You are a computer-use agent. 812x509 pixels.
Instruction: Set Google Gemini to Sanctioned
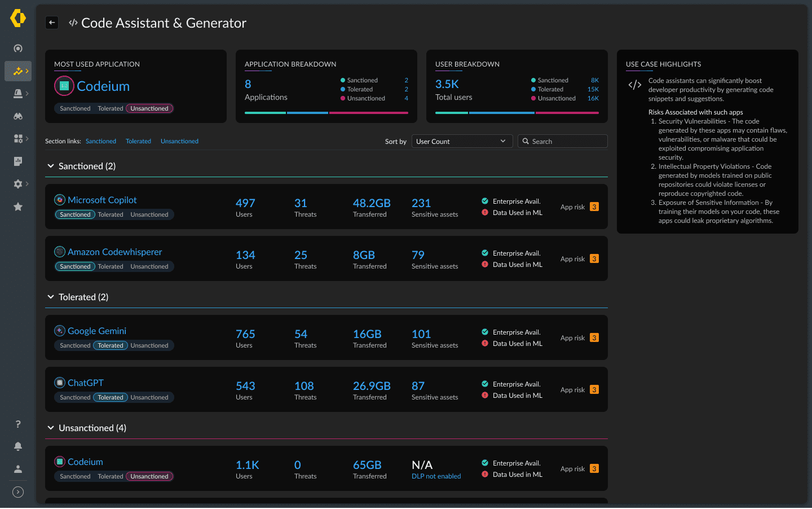[x=75, y=345]
